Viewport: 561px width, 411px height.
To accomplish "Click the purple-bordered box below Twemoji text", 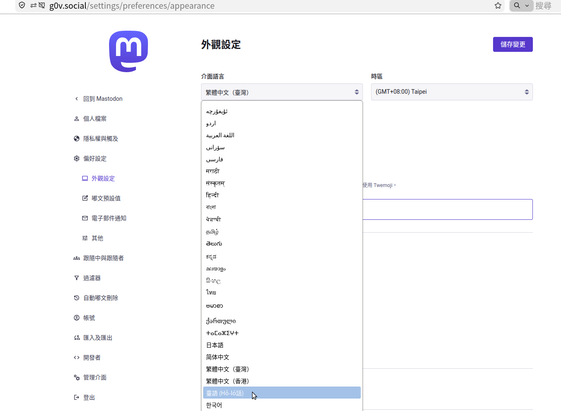I will [448, 209].
